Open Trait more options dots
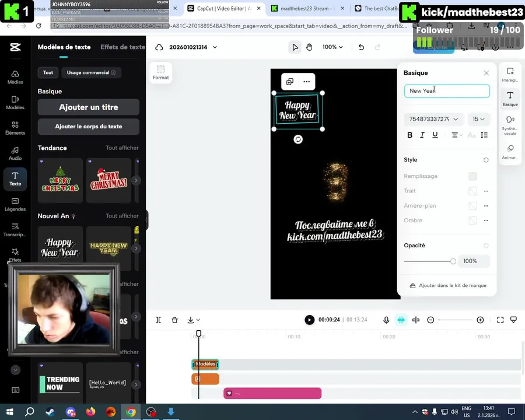The height and width of the screenshot is (420, 525). [486, 191]
